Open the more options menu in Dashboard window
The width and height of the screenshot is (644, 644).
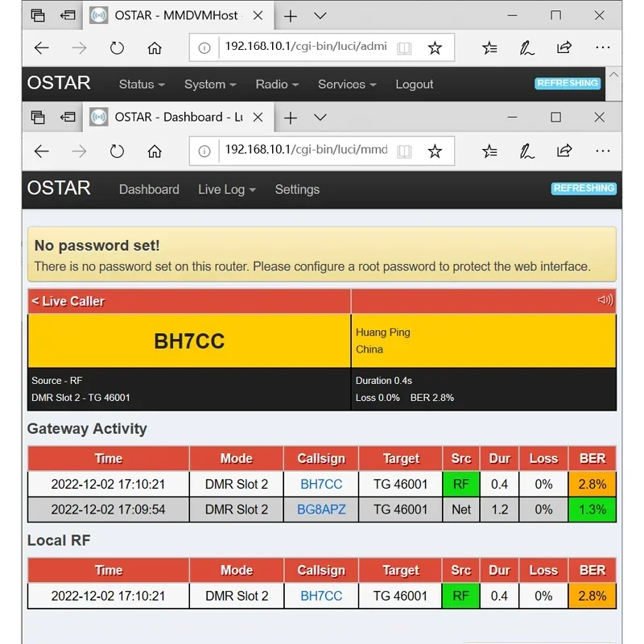[x=602, y=151]
